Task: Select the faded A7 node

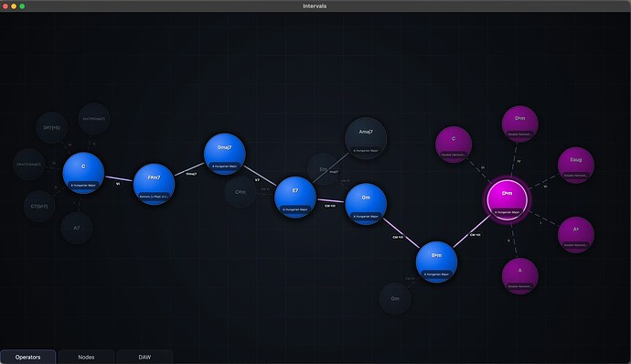Action: click(x=77, y=228)
